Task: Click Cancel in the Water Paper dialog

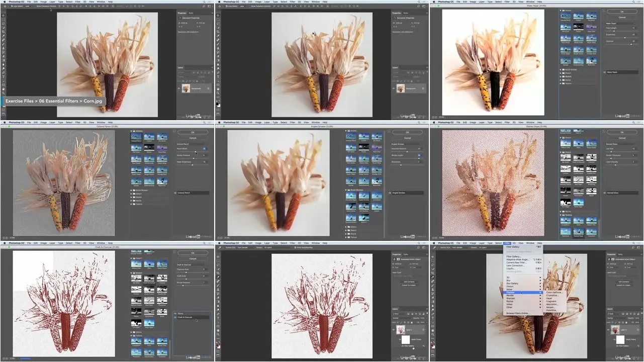Action: [622, 17]
